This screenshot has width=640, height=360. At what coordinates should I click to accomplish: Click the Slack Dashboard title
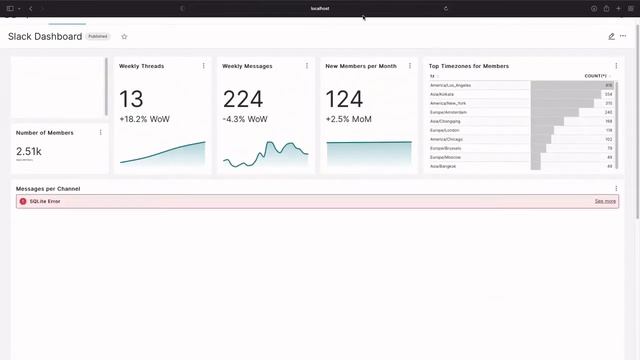click(45, 36)
